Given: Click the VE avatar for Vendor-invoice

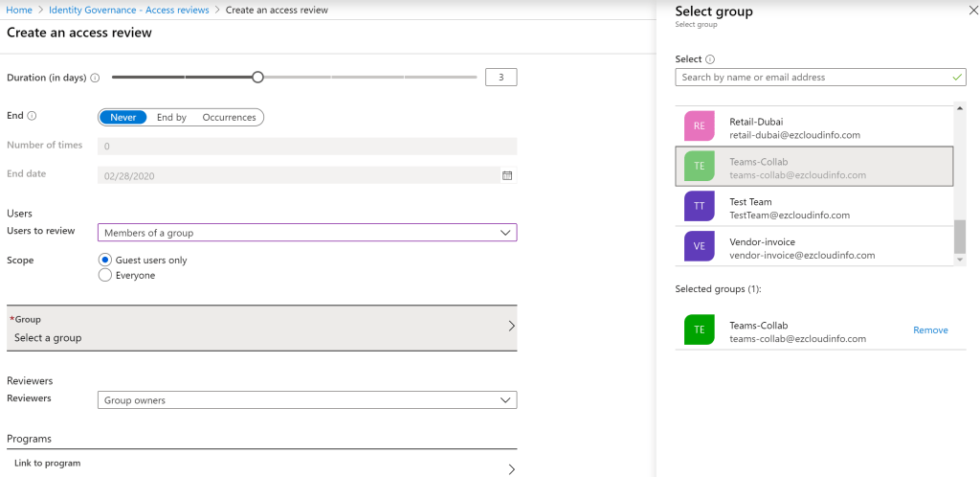Looking at the screenshot, I should coord(700,247).
